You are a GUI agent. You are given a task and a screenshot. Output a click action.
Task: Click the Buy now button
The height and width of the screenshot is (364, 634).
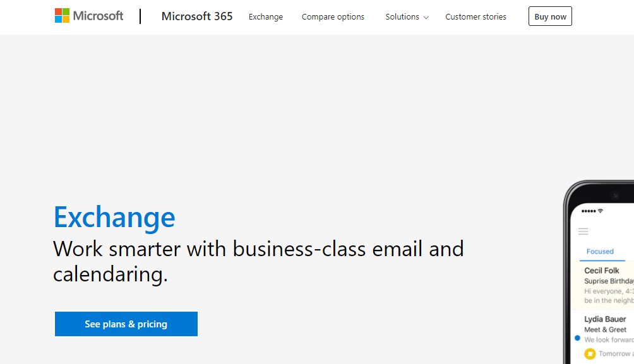(x=550, y=16)
